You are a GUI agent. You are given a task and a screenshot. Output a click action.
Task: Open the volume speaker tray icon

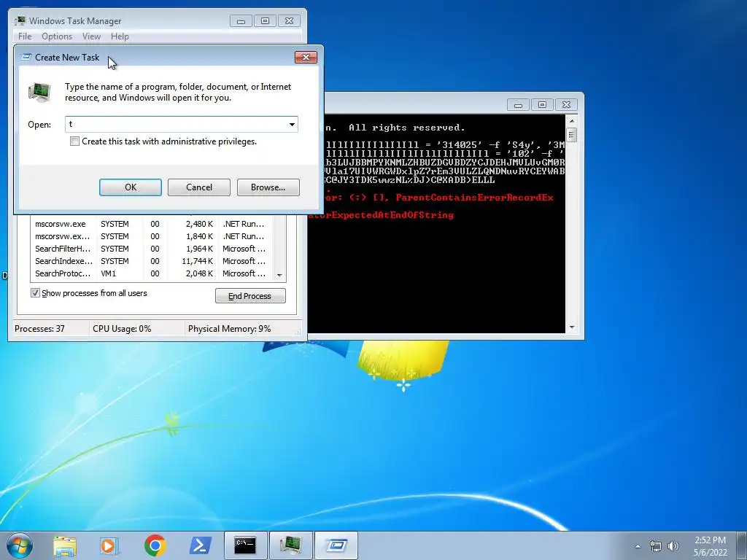point(673,546)
